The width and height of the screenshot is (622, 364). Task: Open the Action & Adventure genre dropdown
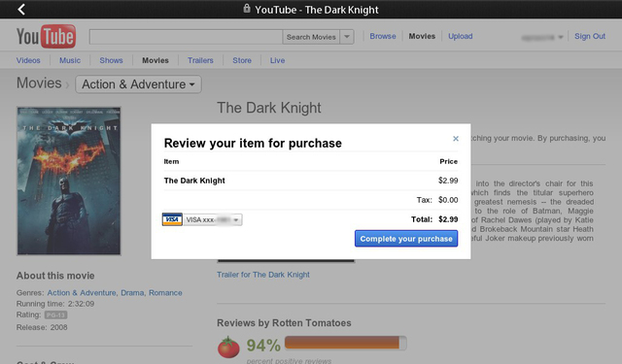(x=138, y=84)
